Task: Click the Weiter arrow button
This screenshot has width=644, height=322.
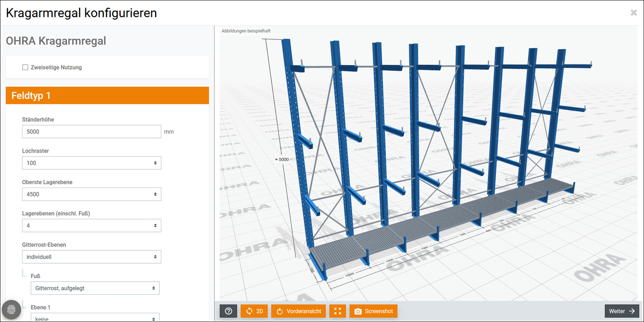Action: (x=621, y=311)
